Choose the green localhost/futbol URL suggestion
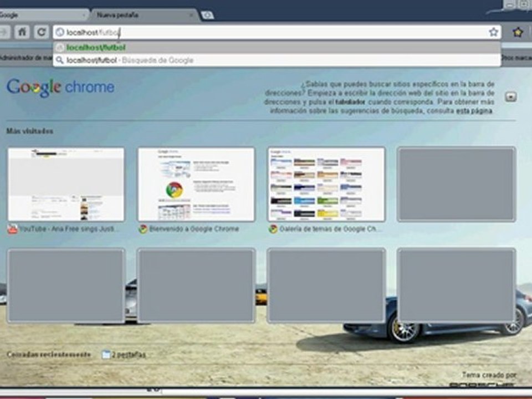The height and width of the screenshot is (399, 532). [x=277, y=48]
